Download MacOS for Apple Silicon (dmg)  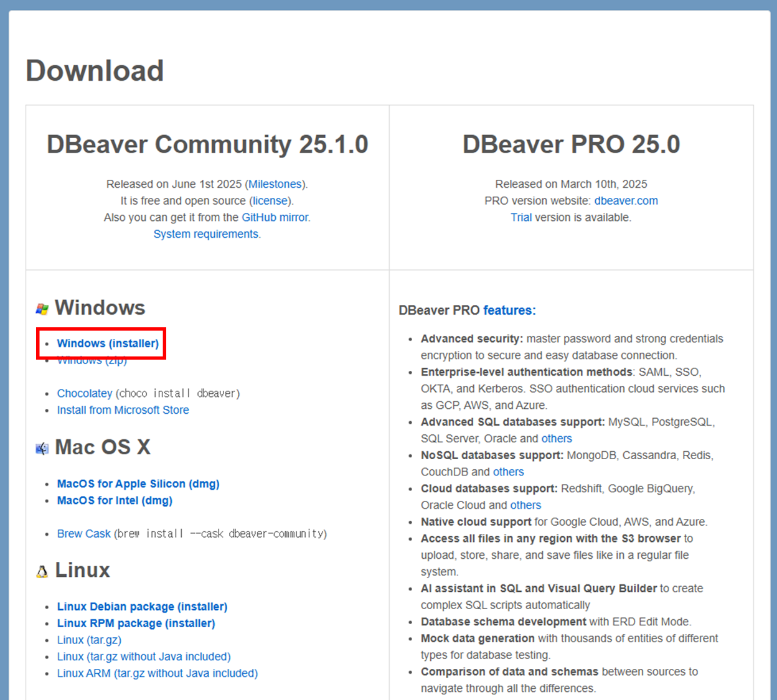click(138, 483)
